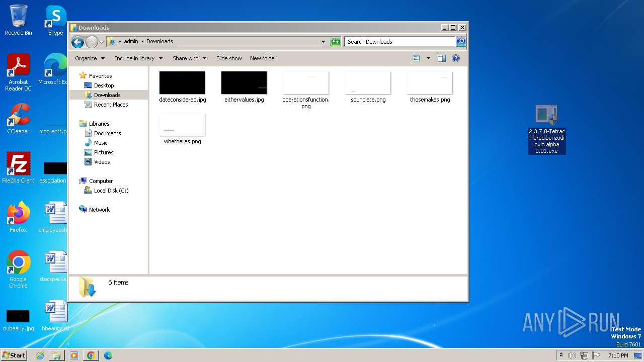
Task: Open Google Chrome from the taskbar
Action: pyautogui.click(x=91, y=355)
